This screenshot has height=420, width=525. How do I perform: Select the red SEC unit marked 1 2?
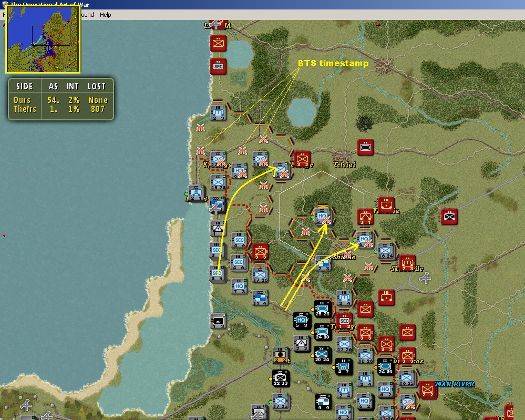click(x=345, y=322)
